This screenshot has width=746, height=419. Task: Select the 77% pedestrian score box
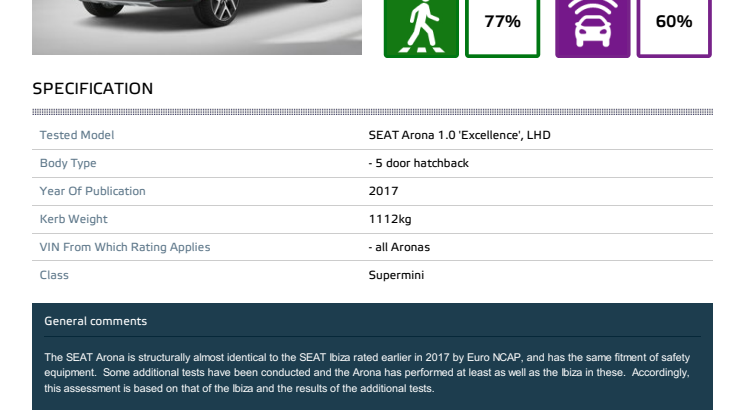(x=502, y=29)
